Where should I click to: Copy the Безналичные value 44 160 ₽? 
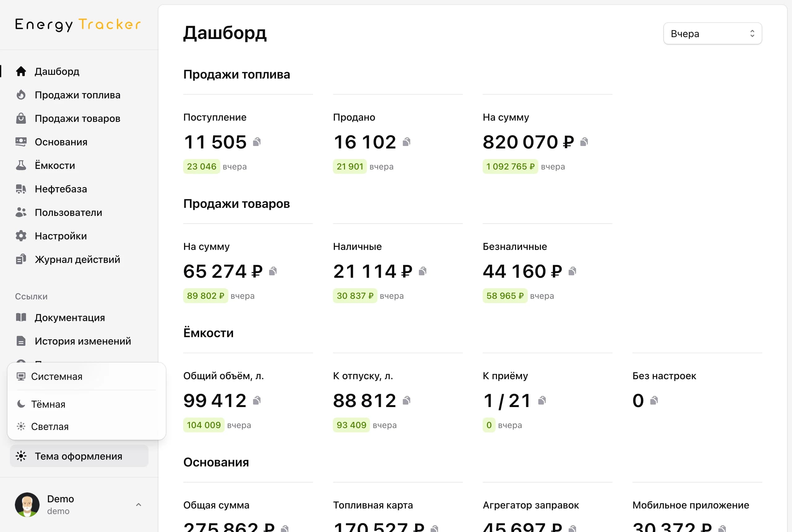click(x=572, y=271)
